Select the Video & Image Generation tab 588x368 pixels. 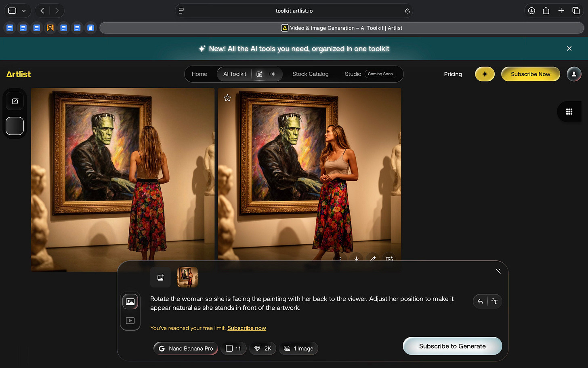point(342,28)
